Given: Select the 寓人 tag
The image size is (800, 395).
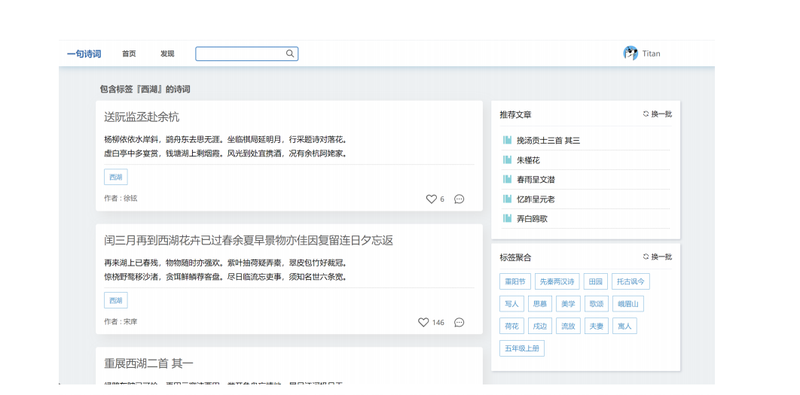Looking at the screenshot, I should pos(624,326).
